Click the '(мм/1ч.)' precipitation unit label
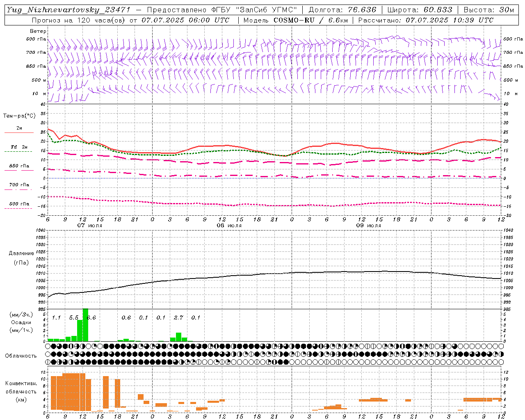Screen dimensions: 525x420 click(21, 330)
